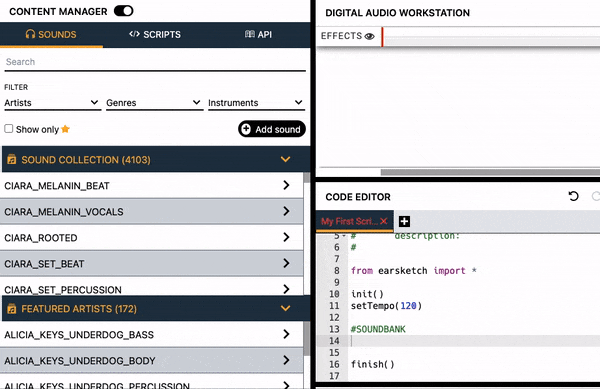Image resolution: width=600 pixels, height=389 pixels.
Task: Click the FEATURED ARTISTS (172) header
Action: (x=156, y=308)
